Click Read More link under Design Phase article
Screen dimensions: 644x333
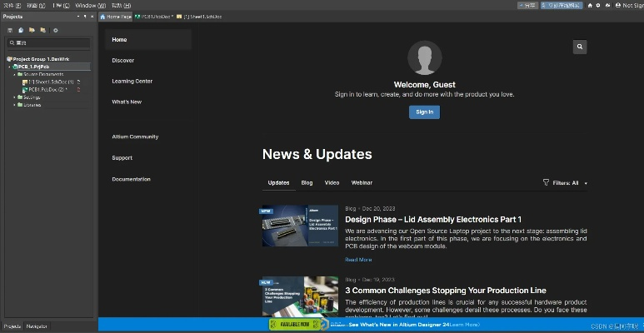[358, 260]
